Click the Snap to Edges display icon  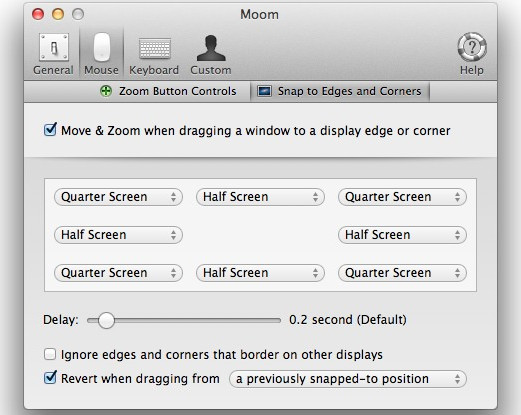[264, 91]
